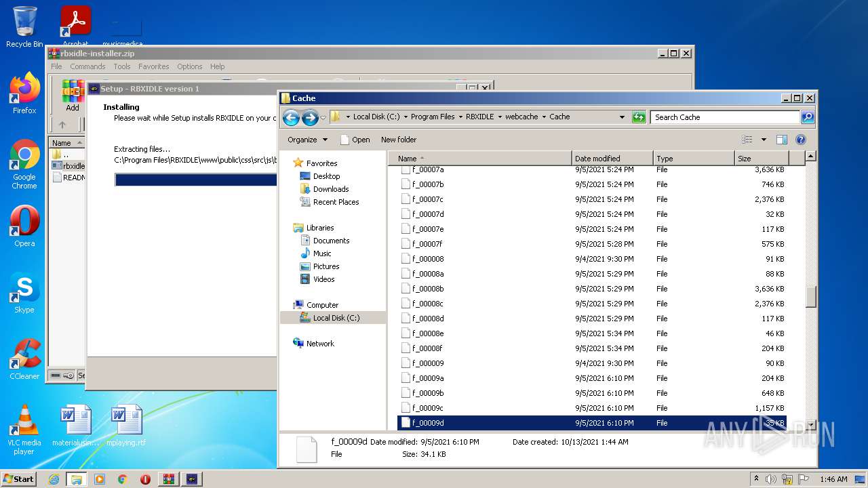Open VLC media player desktop shortcut
This screenshot has width=868, height=488.
pos(24,430)
